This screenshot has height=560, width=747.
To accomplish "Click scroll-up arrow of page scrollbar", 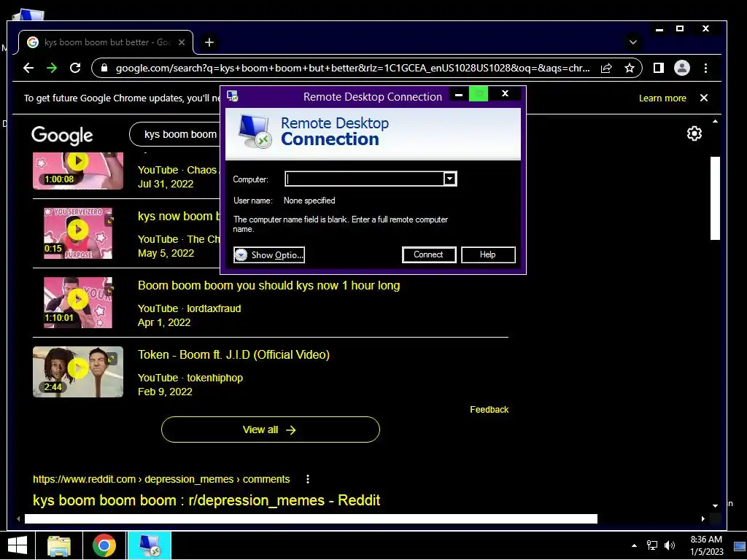I will coord(715,122).
